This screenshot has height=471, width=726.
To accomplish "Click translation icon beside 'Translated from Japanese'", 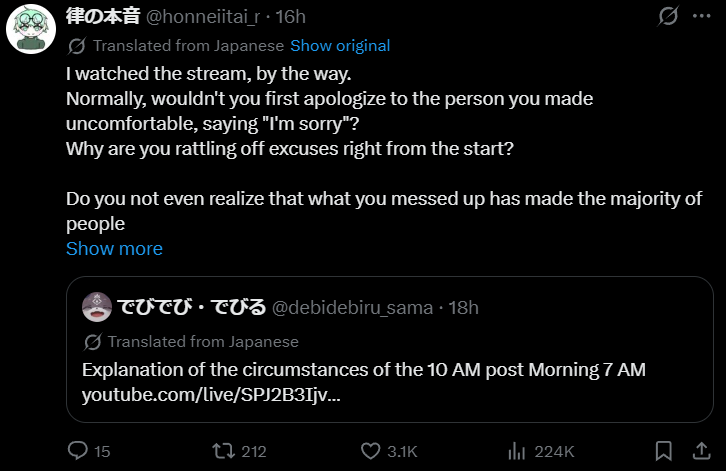I will pos(75,46).
